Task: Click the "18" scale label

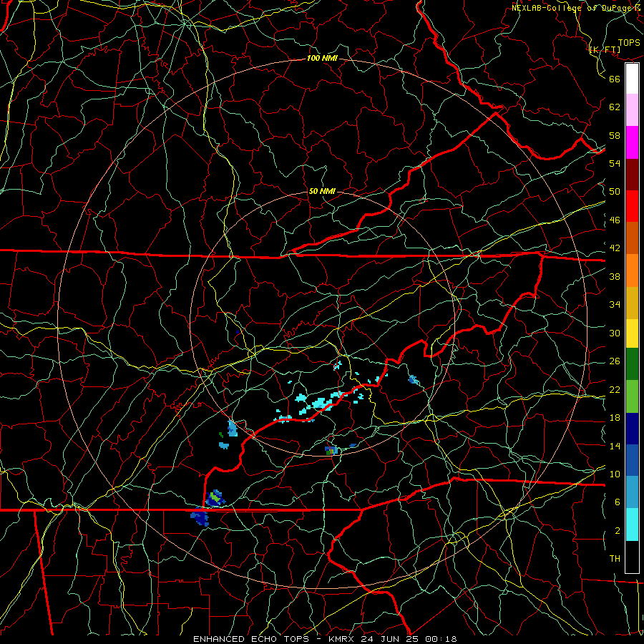Action: click(615, 418)
